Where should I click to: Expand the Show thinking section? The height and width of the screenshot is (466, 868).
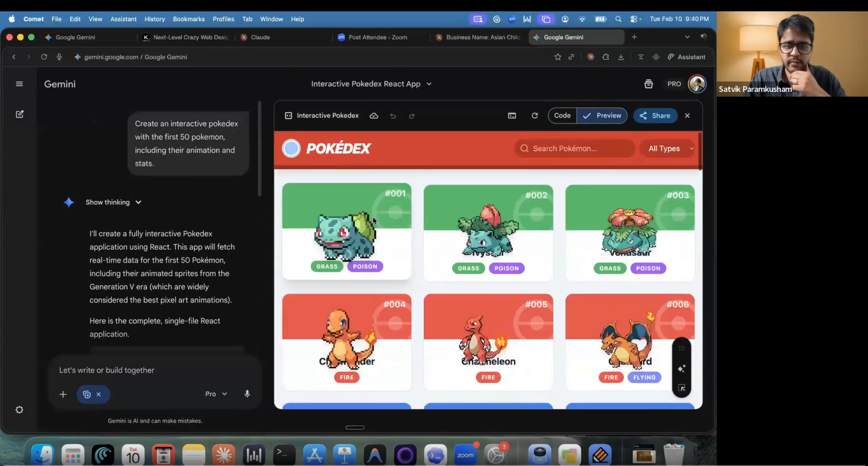pyautogui.click(x=113, y=202)
